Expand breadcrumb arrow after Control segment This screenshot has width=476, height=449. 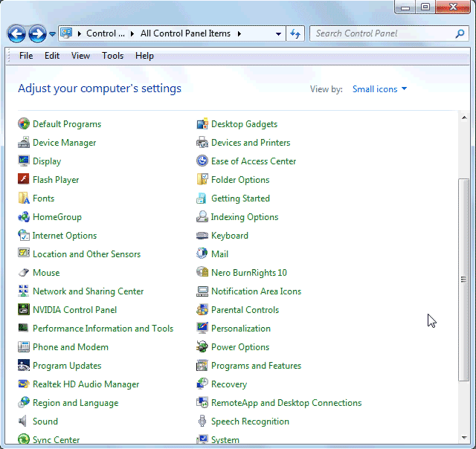tap(132, 33)
